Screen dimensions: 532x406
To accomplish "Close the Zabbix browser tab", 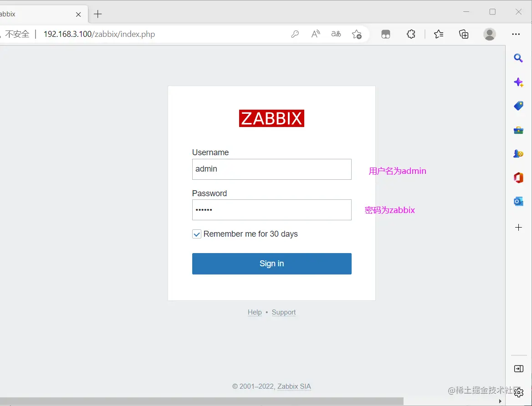I will [78, 14].
